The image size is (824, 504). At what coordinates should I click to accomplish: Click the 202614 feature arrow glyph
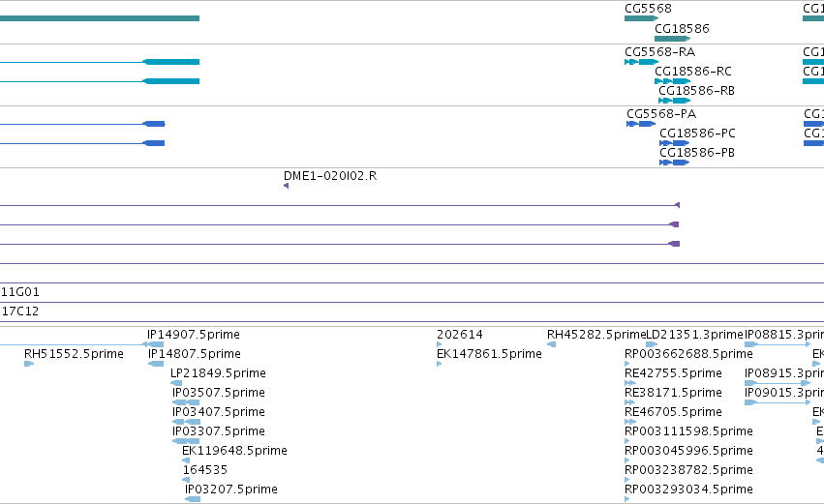point(440,344)
